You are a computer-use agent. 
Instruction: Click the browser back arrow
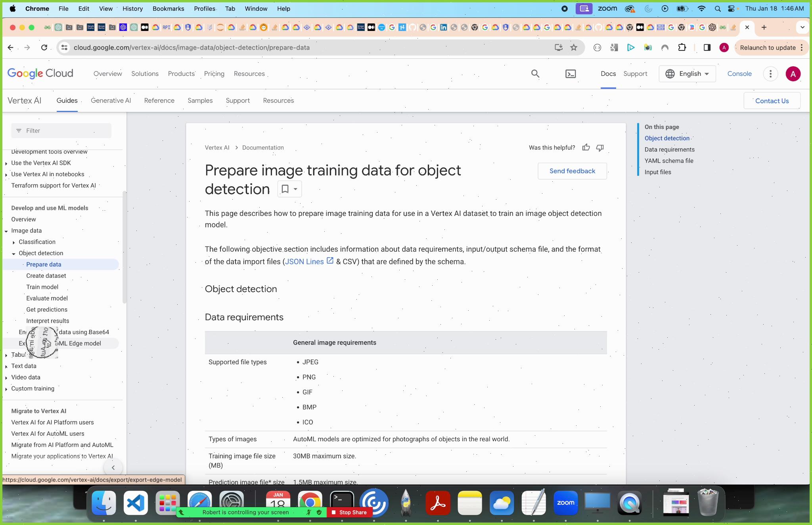pyautogui.click(x=10, y=48)
